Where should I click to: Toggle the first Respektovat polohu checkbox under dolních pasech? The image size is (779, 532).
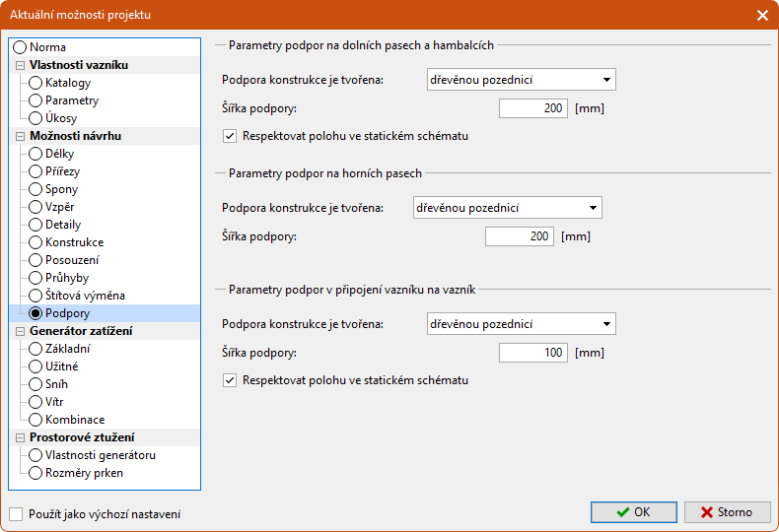230,136
